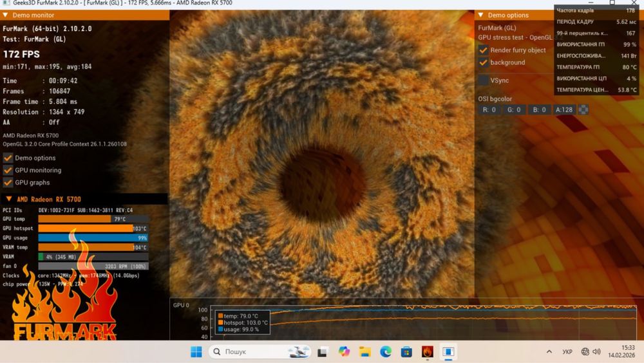This screenshot has width=644, height=363.
Task: Click the Frame time 5.804 ms row
Action: [x=40, y=102]
